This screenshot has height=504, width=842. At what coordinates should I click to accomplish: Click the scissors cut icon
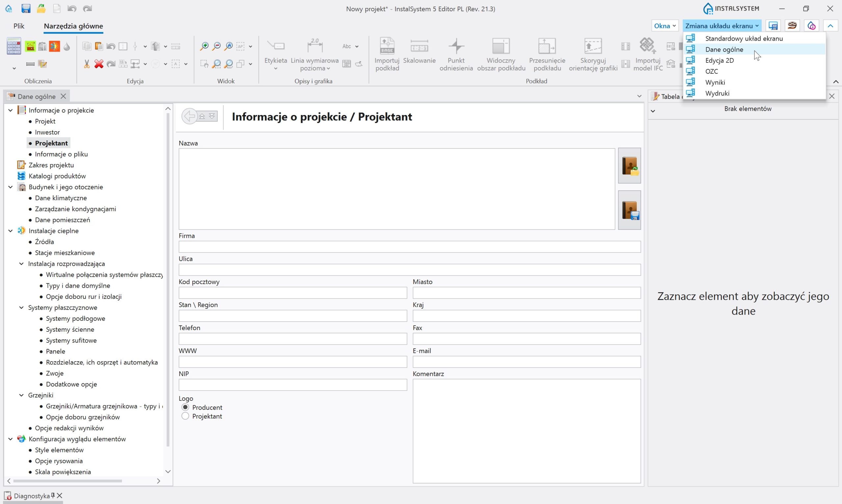[x=87, y=64]
